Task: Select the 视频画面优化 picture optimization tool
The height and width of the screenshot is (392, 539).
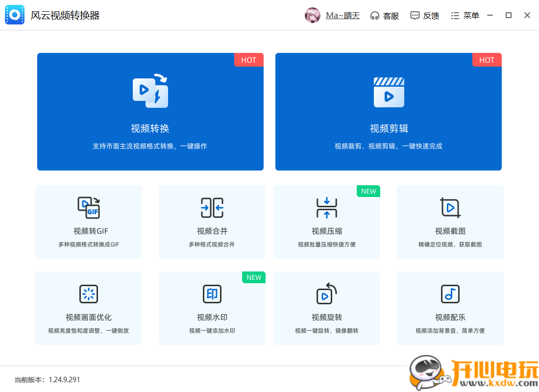Action: (88, 308)
